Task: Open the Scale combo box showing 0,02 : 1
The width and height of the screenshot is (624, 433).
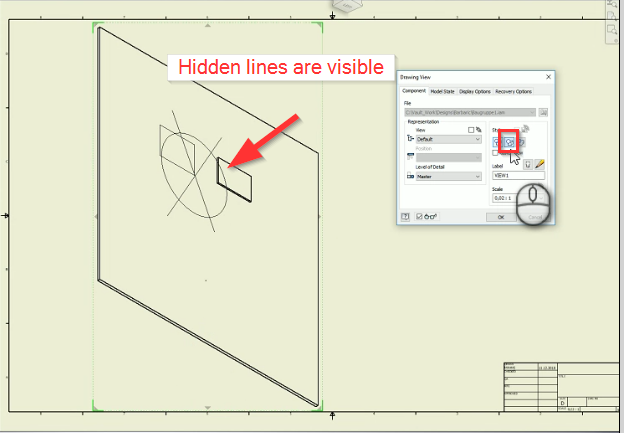Action: tap(519, 198)
